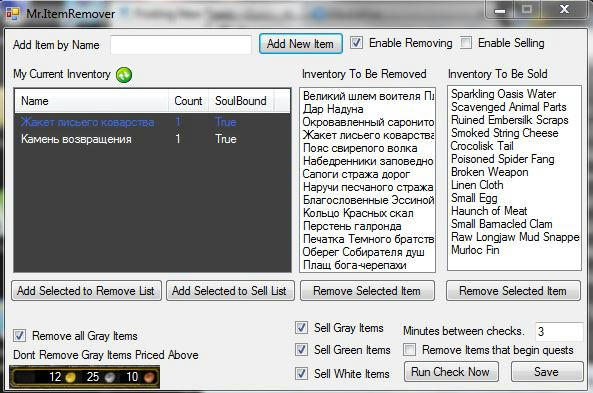Screen dimensions: 593x393
Task: Toggle the Enable Removing checkbox
Action: tap(356, 43)
